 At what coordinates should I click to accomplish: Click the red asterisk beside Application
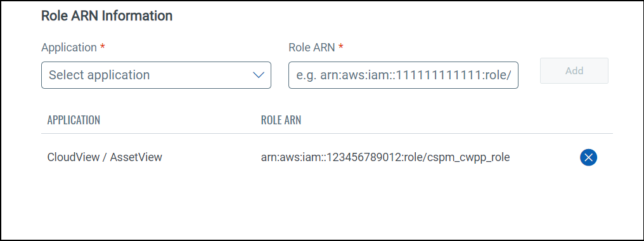click(x=102, y=46)
